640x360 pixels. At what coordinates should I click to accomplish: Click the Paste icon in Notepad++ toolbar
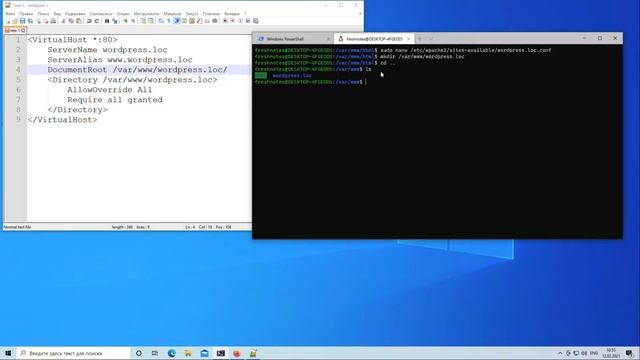coord(78,21)
